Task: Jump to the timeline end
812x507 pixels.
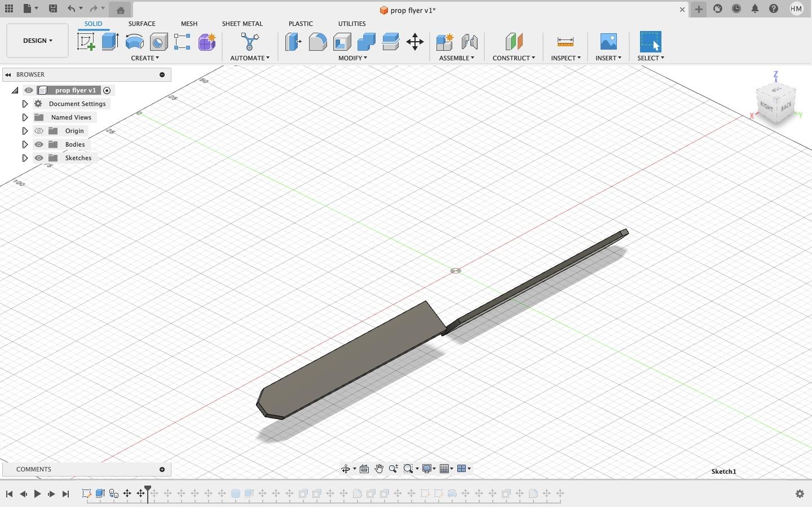Action: tap(65, 494)
